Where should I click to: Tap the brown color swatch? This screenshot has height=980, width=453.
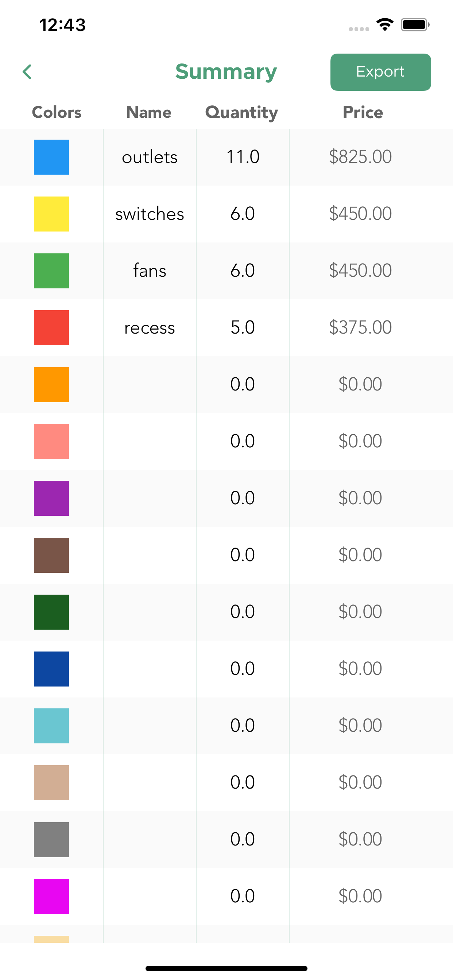pos(51,555)
